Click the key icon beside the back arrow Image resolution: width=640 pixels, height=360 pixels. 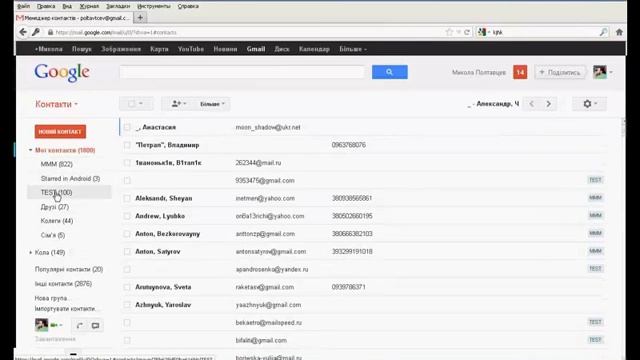click(36, 32)
